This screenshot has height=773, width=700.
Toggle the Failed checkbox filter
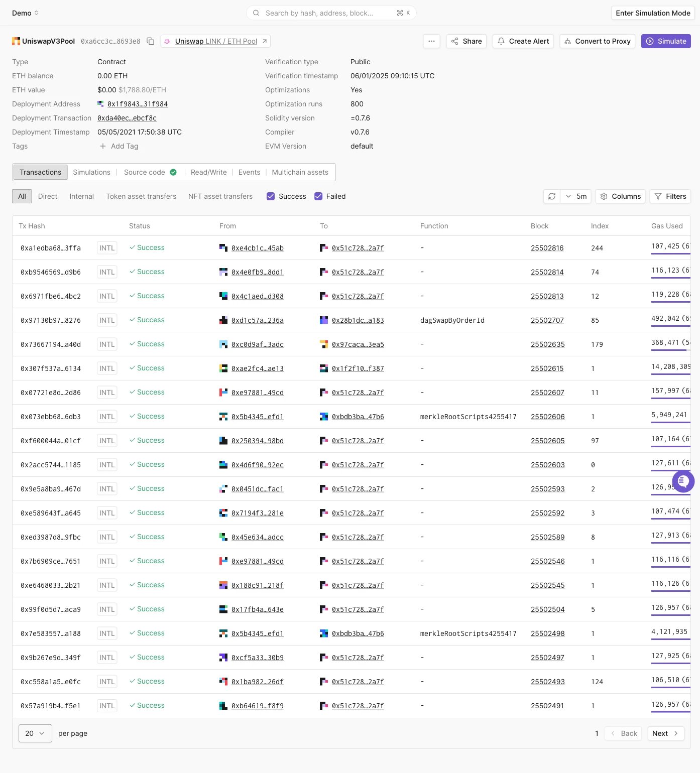[318, 196]
